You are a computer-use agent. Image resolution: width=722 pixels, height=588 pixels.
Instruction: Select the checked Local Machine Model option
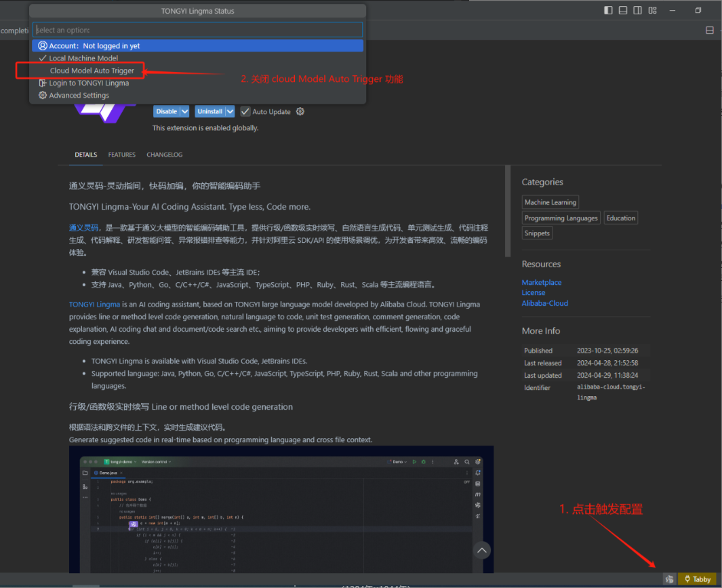click(x=83, y=58)
